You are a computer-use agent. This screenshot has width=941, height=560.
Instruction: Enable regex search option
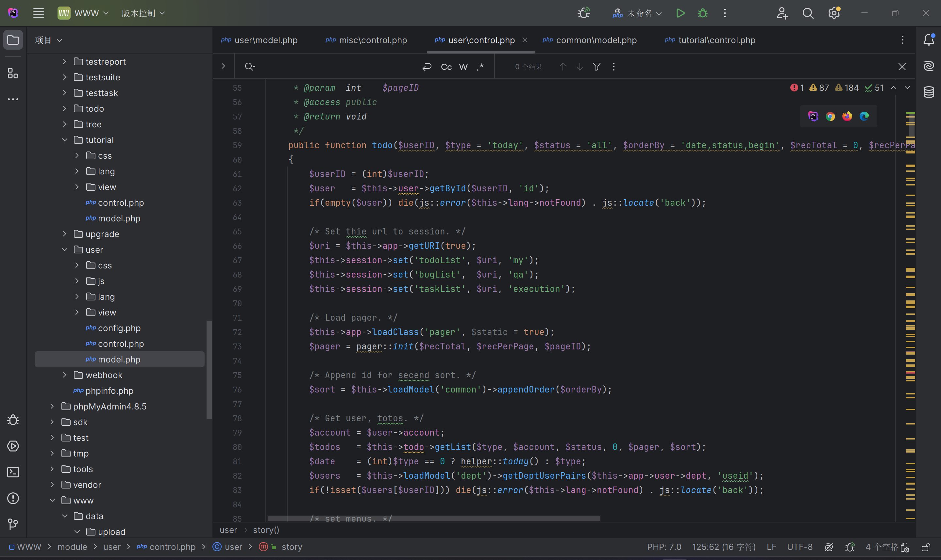coord(480,67)
